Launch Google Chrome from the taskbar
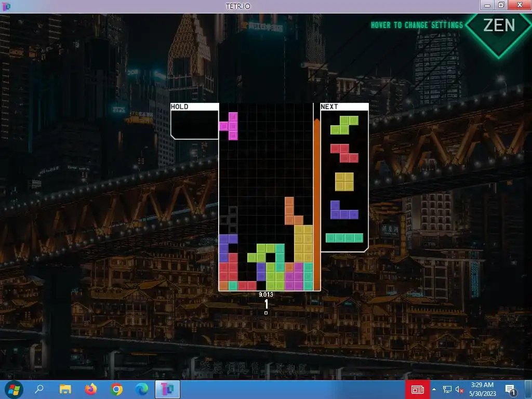 point(116,390)
